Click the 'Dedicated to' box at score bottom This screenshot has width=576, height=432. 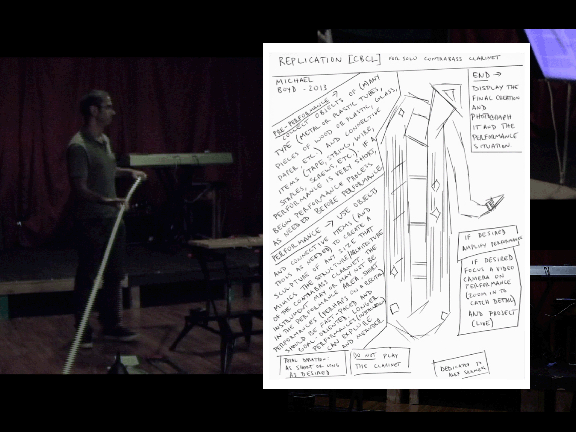[461, 364]
